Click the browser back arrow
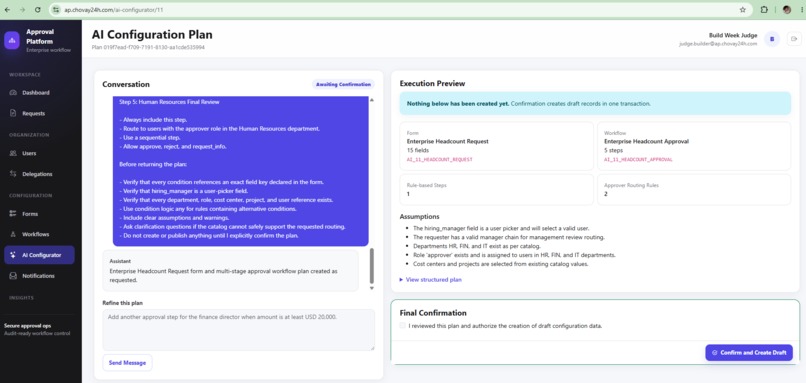 pyautogui.click(x=7, y=9)
